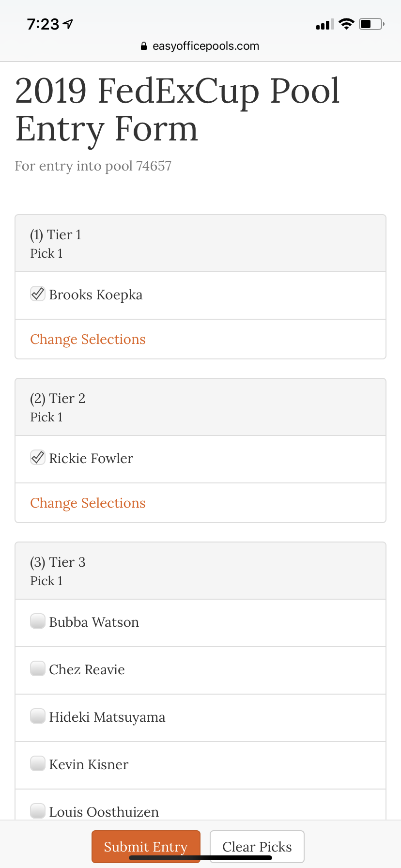Check the Chez Reavie checkbox
This screenshot has width=401, height=868.
tap(37, 668)
